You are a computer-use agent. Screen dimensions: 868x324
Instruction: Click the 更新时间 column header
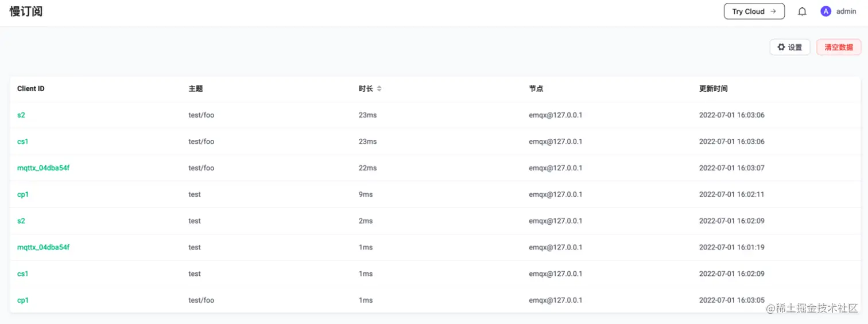click(714, 89)
